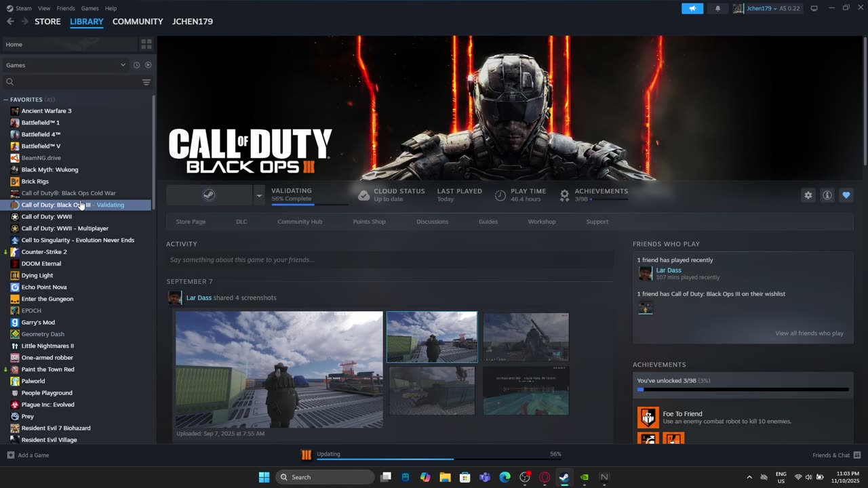This screenshot has width=868, height=488.
Task: Open the Community Hub link
Action: click(300, 222)
